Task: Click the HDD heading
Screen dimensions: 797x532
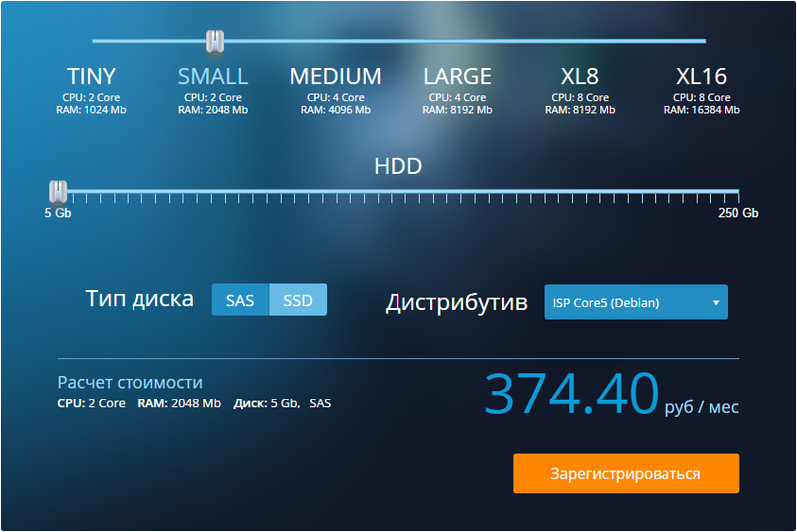Action: (x=398, y=166)
